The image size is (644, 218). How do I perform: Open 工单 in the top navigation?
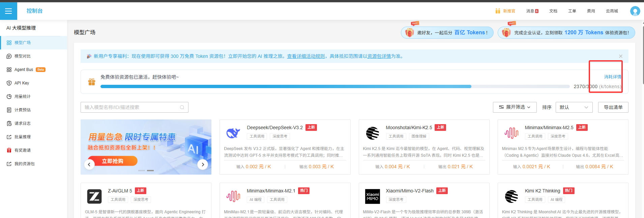pos(572,11)
